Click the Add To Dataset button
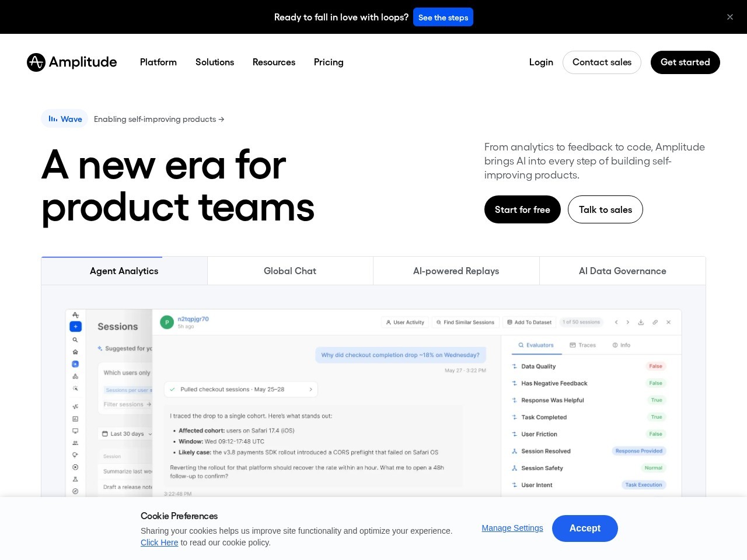The height and width of the screenshot is (560, 747). [529, 322]
